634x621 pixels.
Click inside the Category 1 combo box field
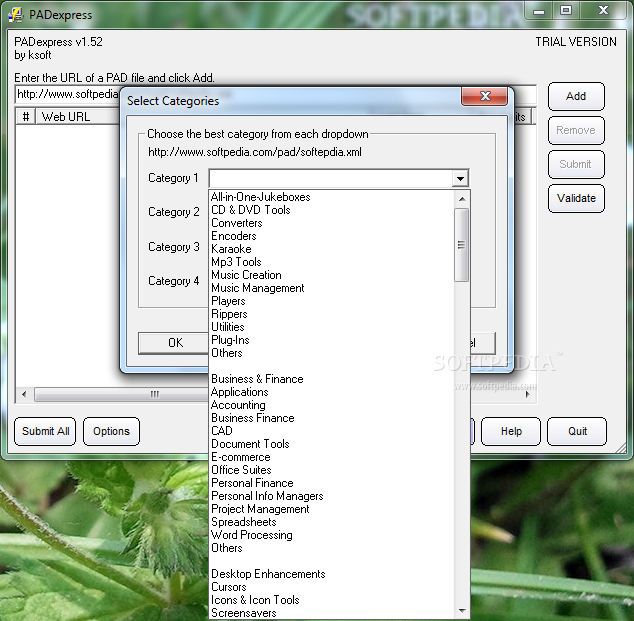[331, 178]
